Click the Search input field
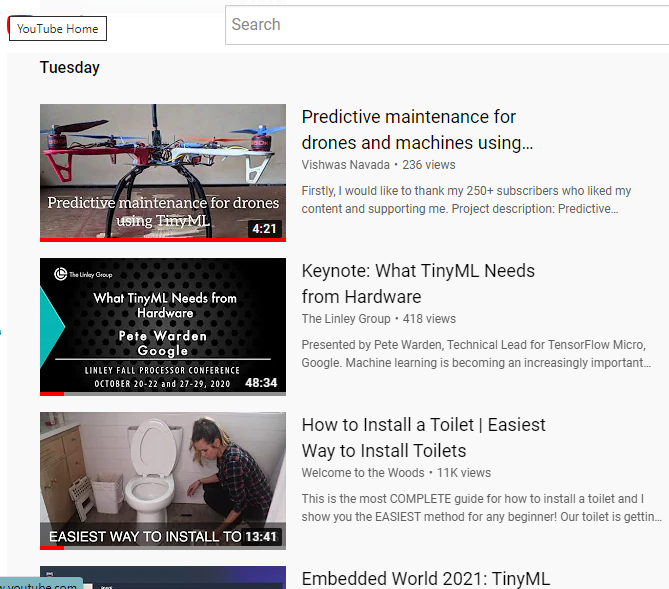Image resolution: width=669 pixels, height=589 pixels. (447, 25)
